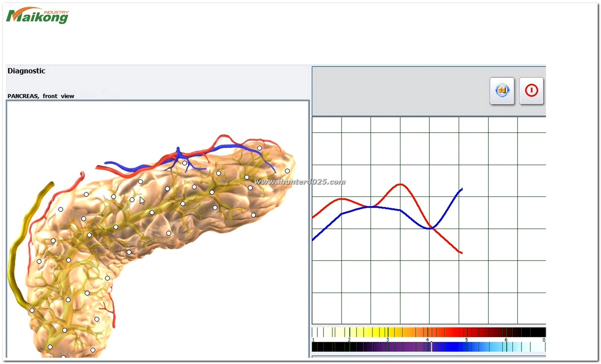Viewport: 601px width, 364px height.
Task: Click the Maikong Industry logo
Action: [38, 15]
